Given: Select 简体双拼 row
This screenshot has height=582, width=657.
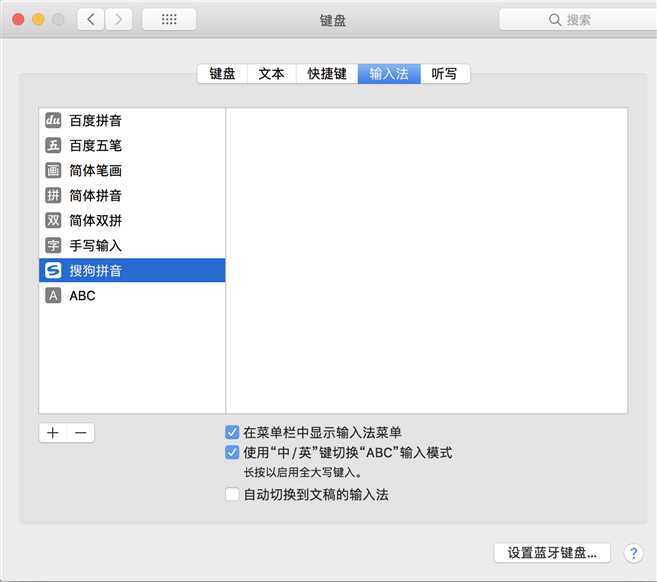Looking at the screenshot, I should coord(132,220).
